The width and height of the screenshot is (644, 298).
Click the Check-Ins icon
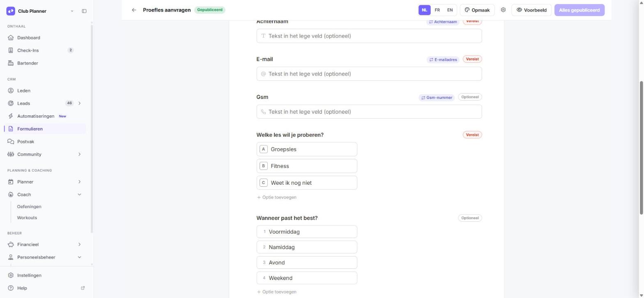(11, 50)
